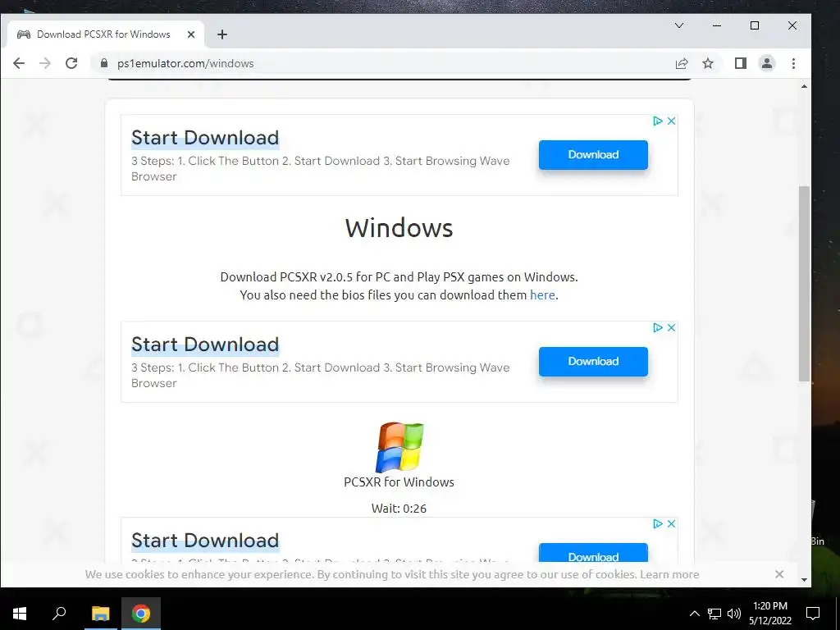Click the Windows page heading

pyautogui.click(x=399, y=228)
